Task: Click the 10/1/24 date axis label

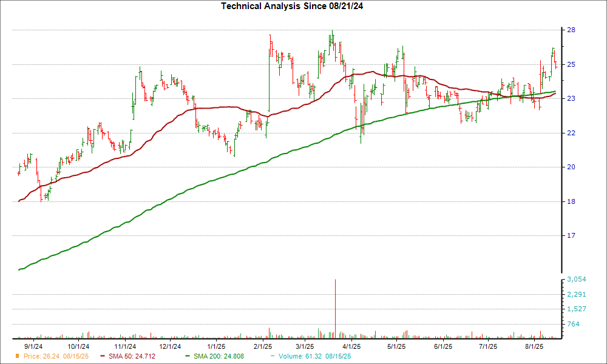Action: click(x=78, y=346)
